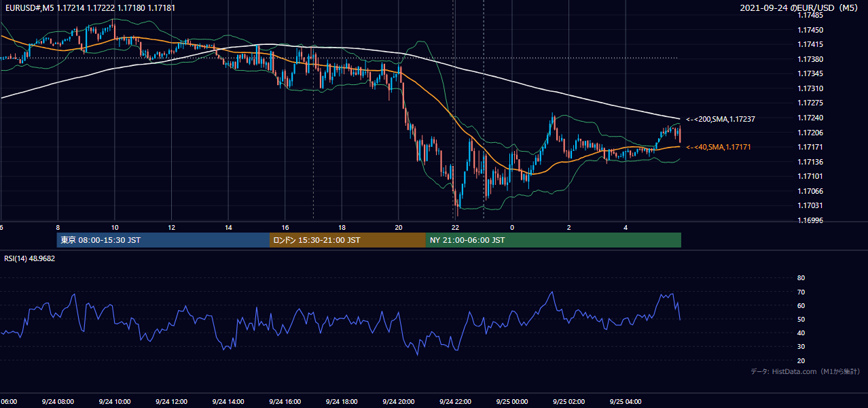
Task: Click price axis value 1.17310
Action: click(x=810, y=88)
